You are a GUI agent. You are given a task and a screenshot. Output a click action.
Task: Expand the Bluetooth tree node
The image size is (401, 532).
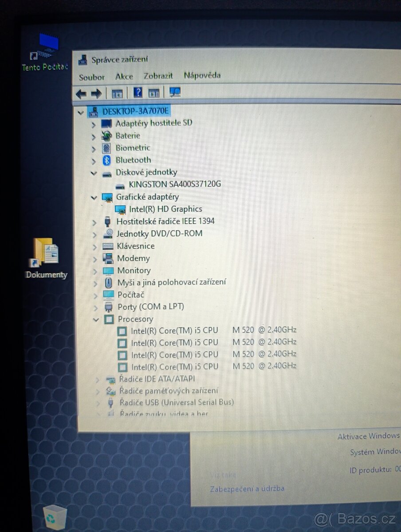click(x=94, y=160)
